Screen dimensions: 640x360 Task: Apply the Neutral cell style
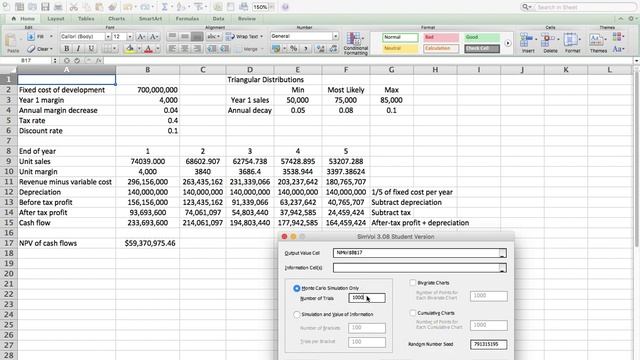400,49
